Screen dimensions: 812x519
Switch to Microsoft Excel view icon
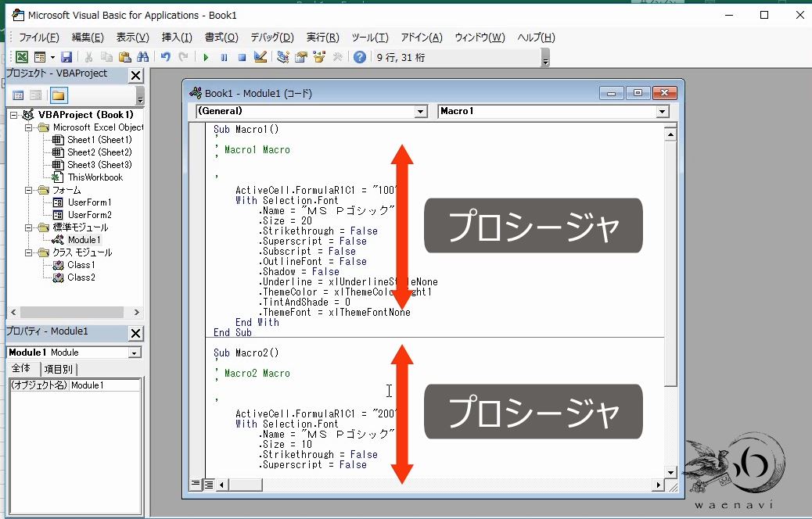(x=22, y=57)
